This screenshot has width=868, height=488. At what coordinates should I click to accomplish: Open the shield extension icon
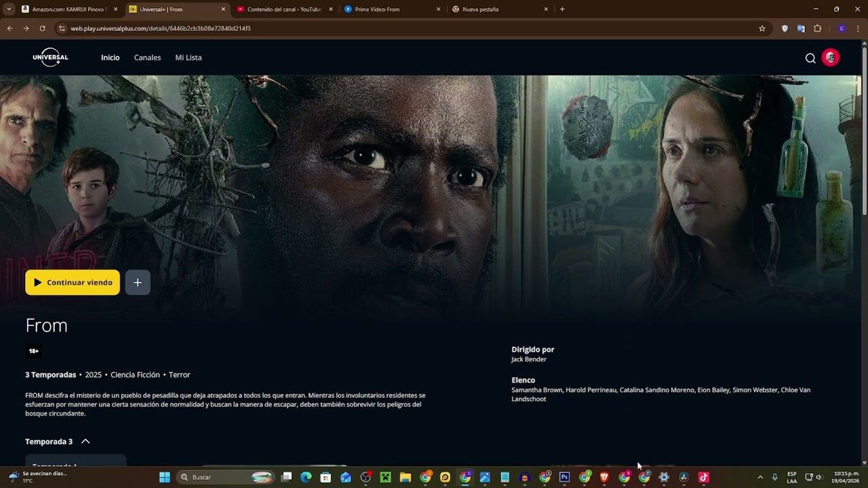click(785, 28)
